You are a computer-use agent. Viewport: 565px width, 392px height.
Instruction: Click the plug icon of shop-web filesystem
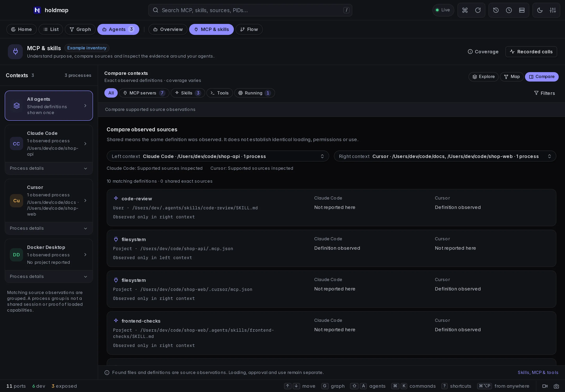pos(116,280)
